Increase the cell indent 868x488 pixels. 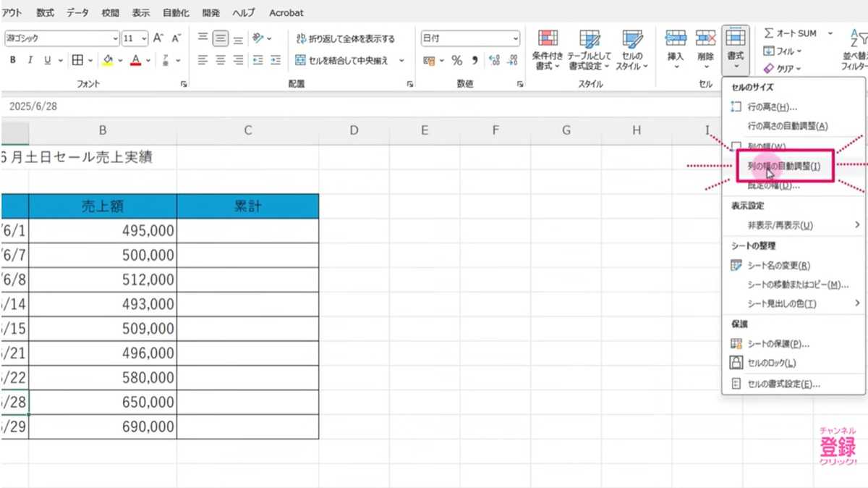(275, 61)
